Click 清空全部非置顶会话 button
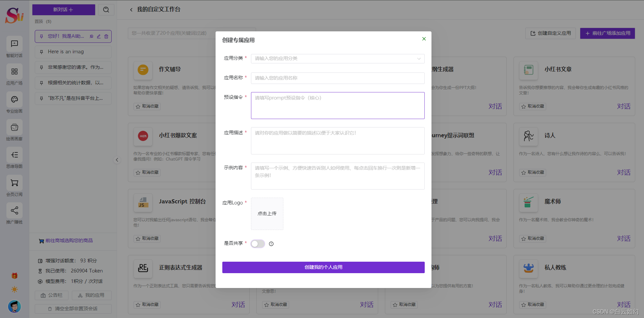644x318 pixels. click(x=73, y=309)
